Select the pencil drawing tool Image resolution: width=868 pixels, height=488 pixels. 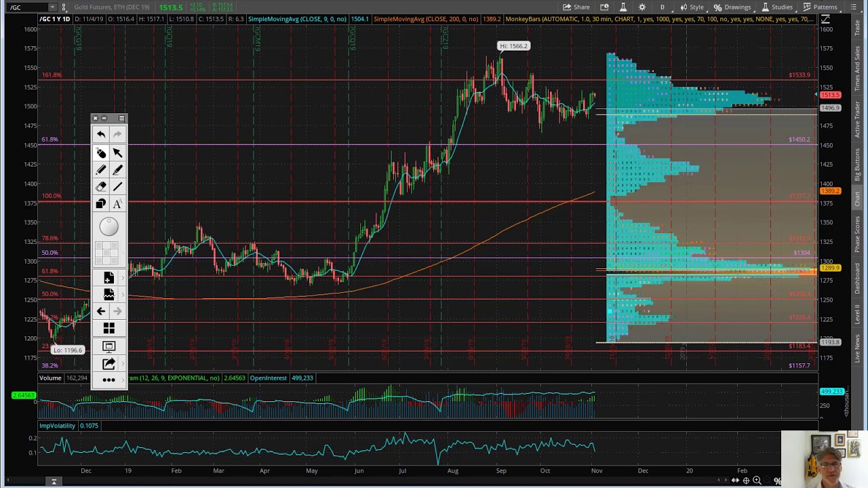100,170
